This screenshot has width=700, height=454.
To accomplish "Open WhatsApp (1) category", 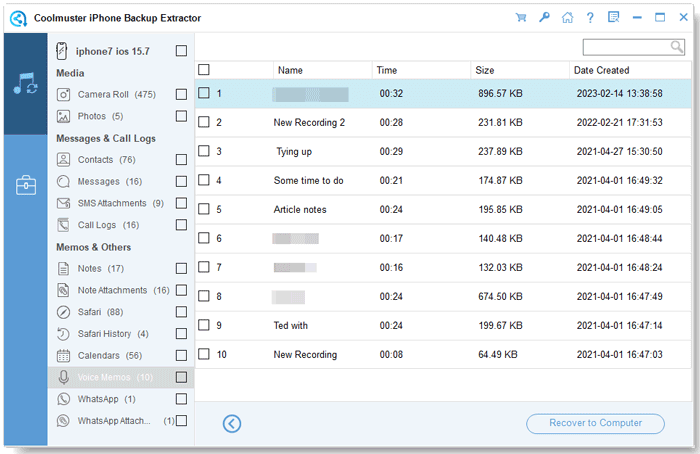I will coord(107,399).
